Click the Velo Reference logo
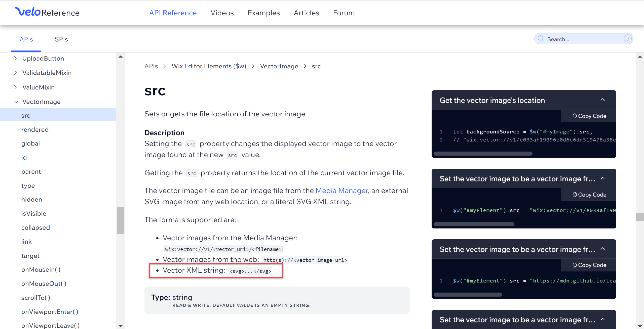The width and height of the screenshot is (644, 329). click(47, 12)
